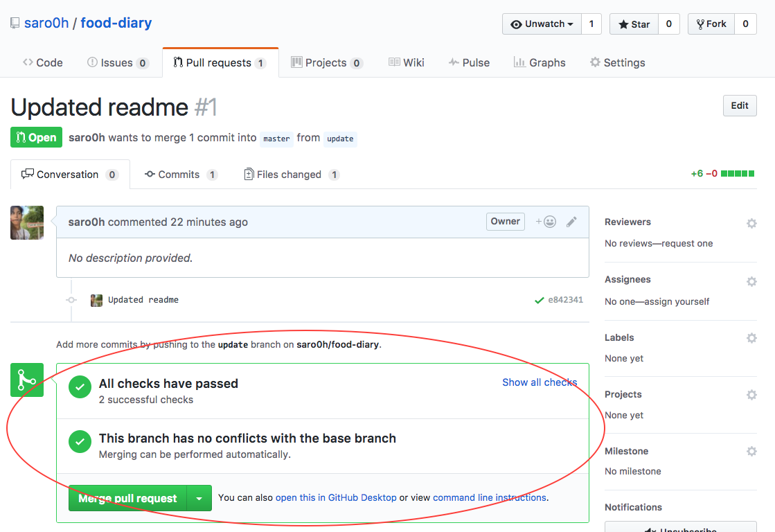
Task: Open command line instructions link
Action: [x=490, y=498]
